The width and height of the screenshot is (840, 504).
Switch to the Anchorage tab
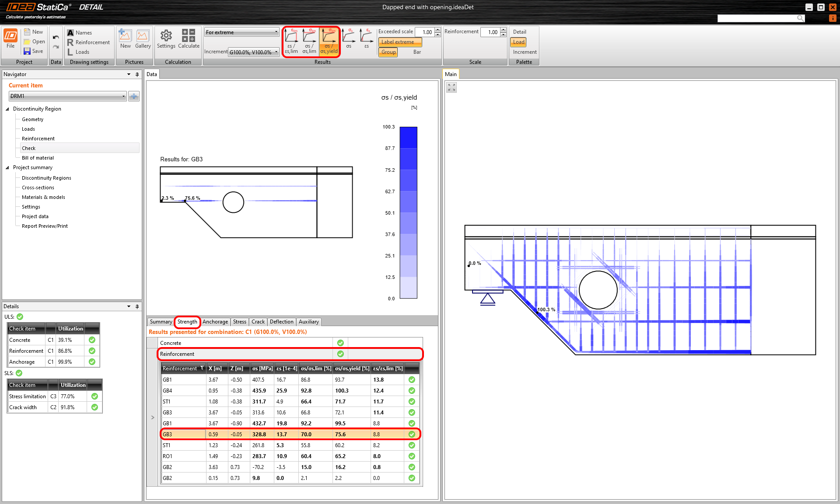tap(215, 322)
